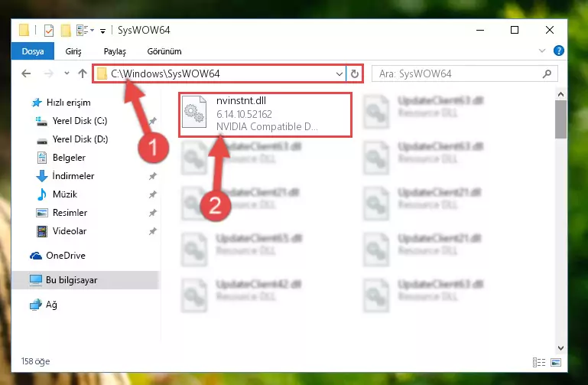Go forward with the Forward arrow
Screen dimensions: 588x385
[48, 73]
